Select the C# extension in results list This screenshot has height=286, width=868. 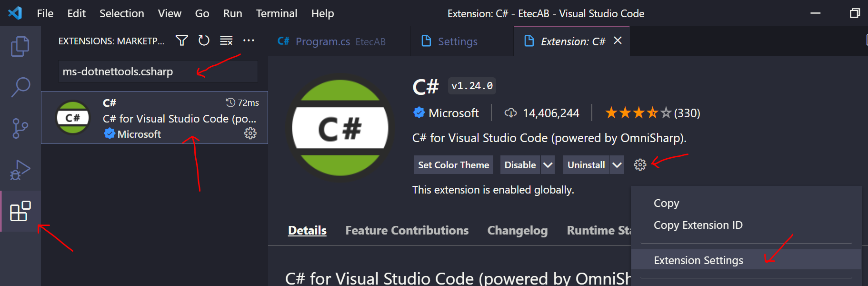coord(154,118)
